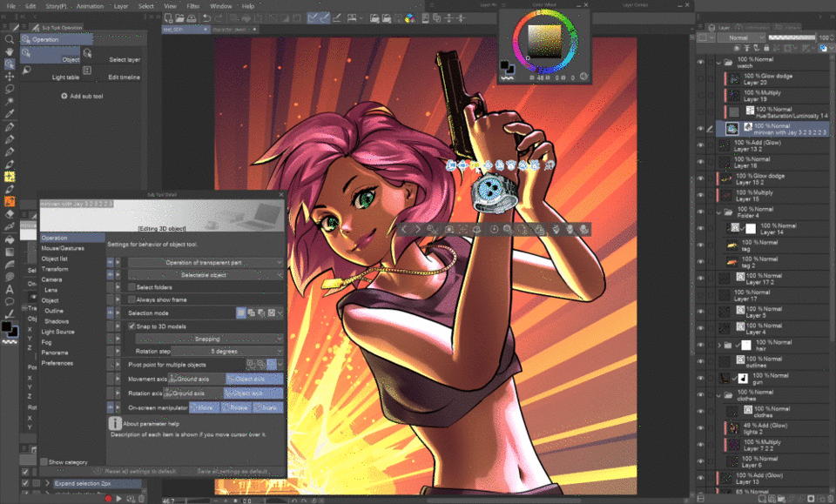This screenshot has width=836, height=504.
Task: Click the red record auto action button
Action: point(108,499)
